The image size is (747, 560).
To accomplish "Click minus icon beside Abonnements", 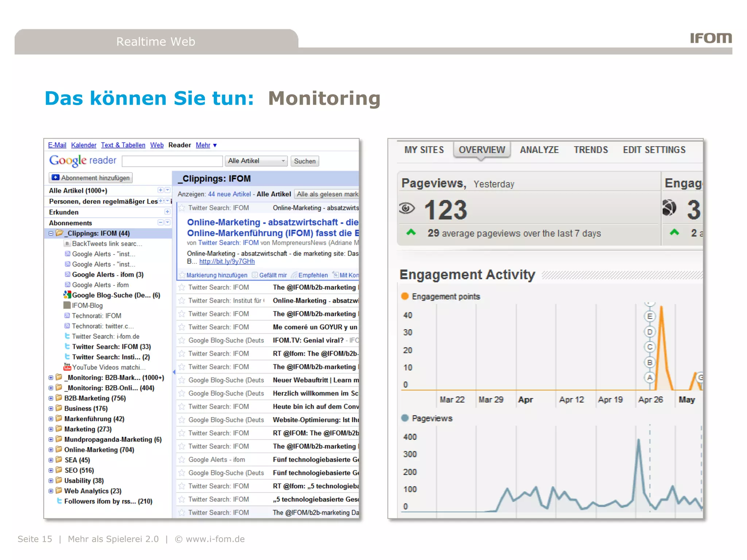I will (160, 222).
